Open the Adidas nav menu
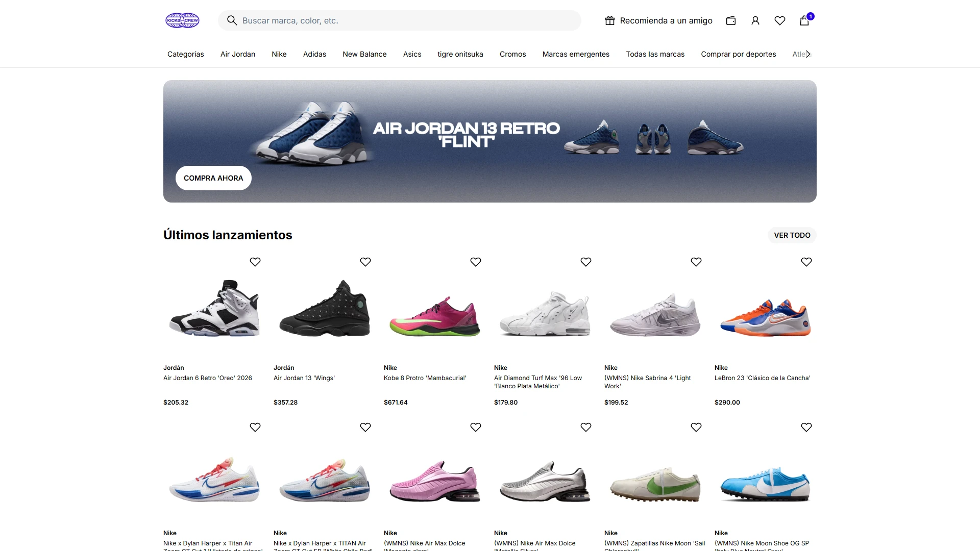This screenshot has width=980, height=551. tap(314, 54)
